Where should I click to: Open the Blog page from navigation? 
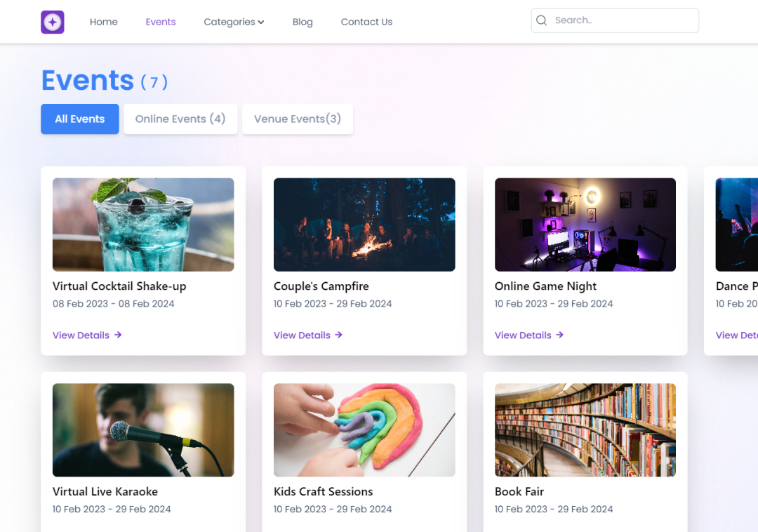pyautogui.click(x=302, y=22)
